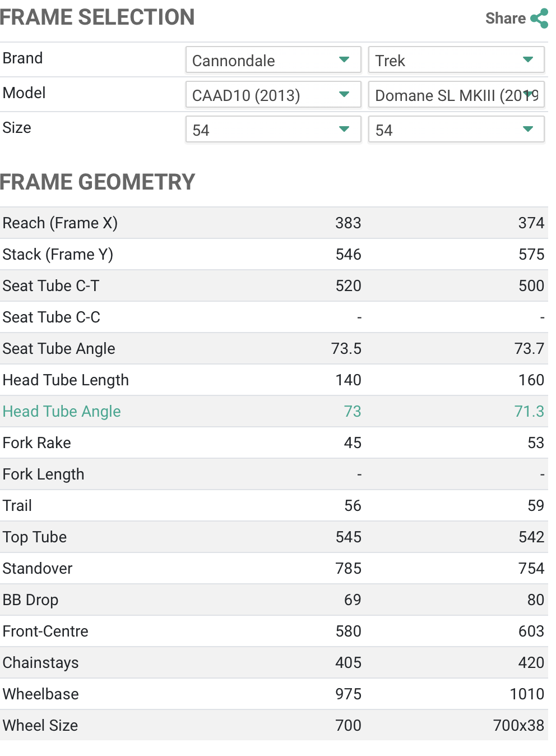Click the seat tube angle 73.7
This screenshot has width=556, height=756.
click(x=530, y=349)
